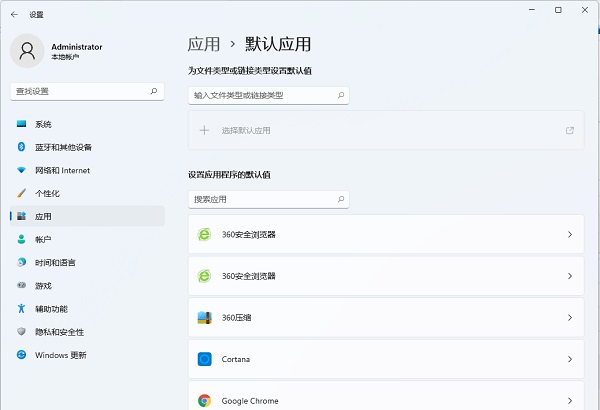
Task: Expand the first 360安全浏览器 entry chevron
Action: (x=569, y=234)
